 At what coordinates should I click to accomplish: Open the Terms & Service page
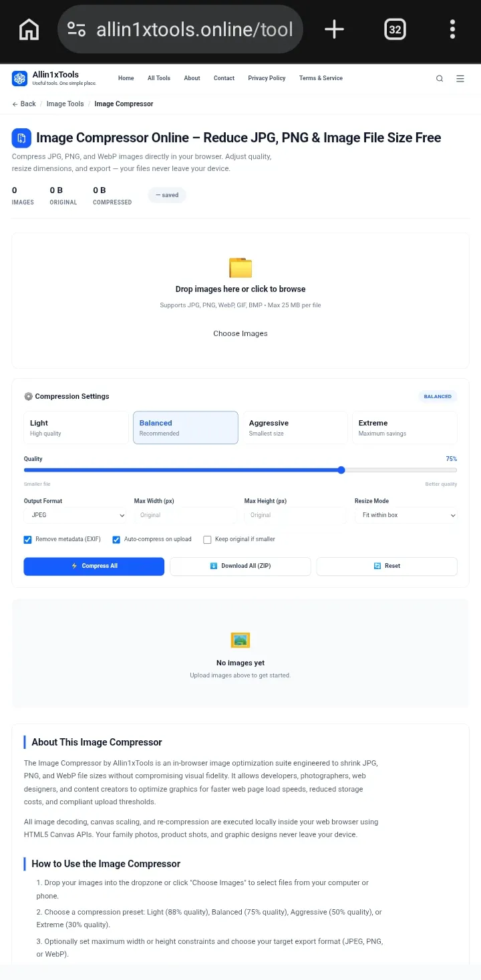321,78
